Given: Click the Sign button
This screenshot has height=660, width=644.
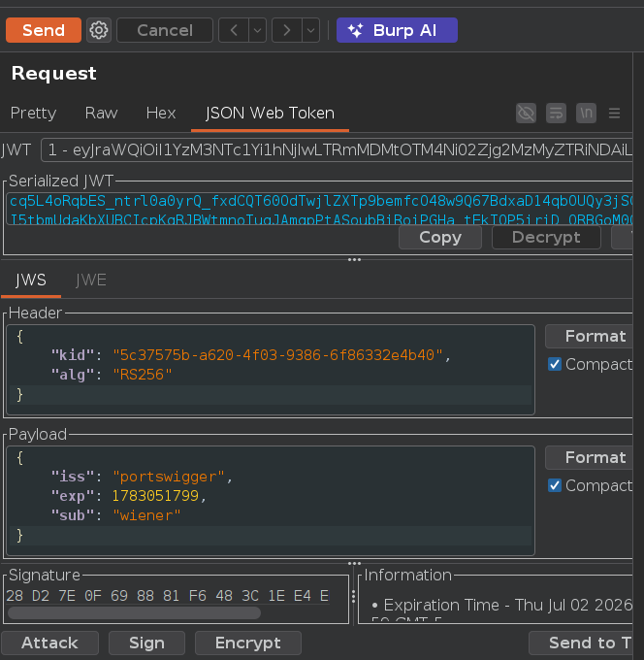Looking at the screenshot, I should 146,643.
